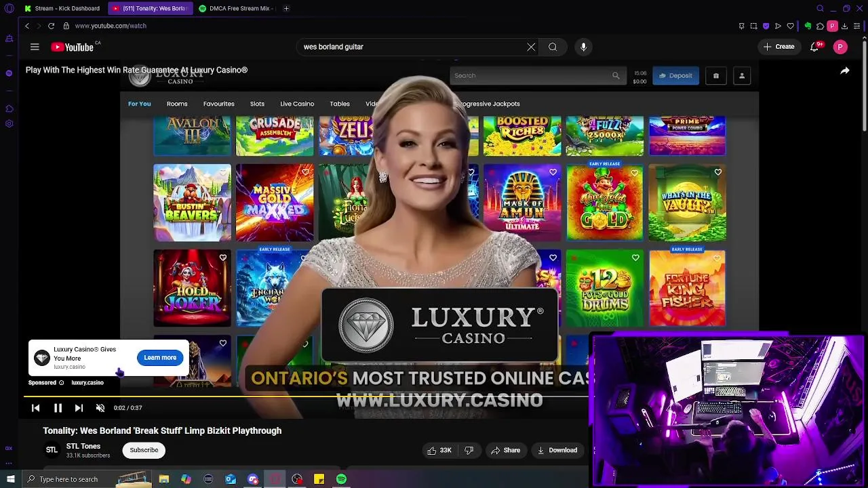Open the Create menu
The height and width of the screenshot is (488, 868).
pyautogui.click(x=778, y=47)
